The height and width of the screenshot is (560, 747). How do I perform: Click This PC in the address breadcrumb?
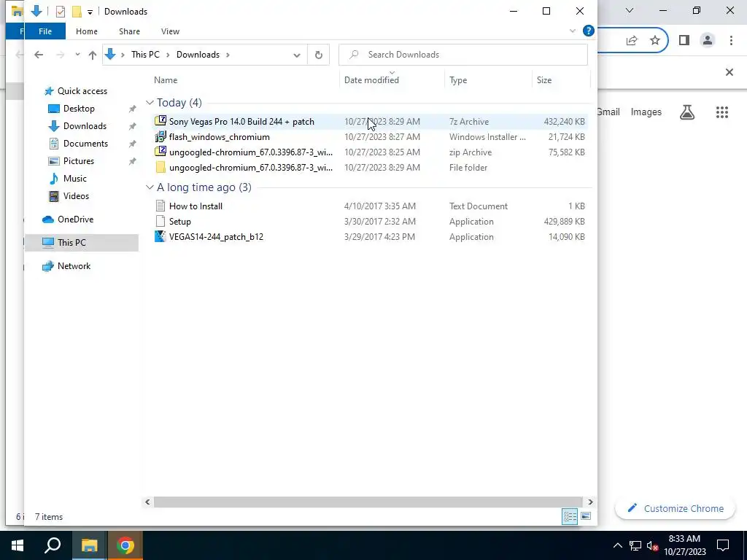tap(145, 54)
